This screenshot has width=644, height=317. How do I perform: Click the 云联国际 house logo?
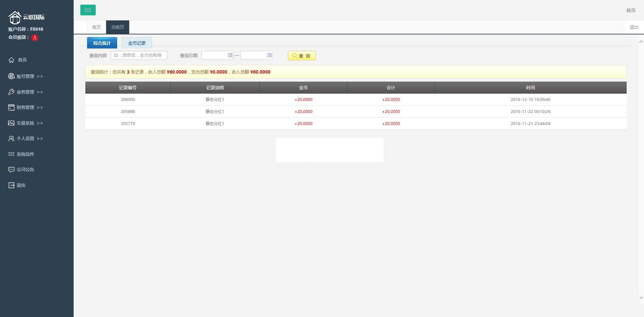pos(15,17)
